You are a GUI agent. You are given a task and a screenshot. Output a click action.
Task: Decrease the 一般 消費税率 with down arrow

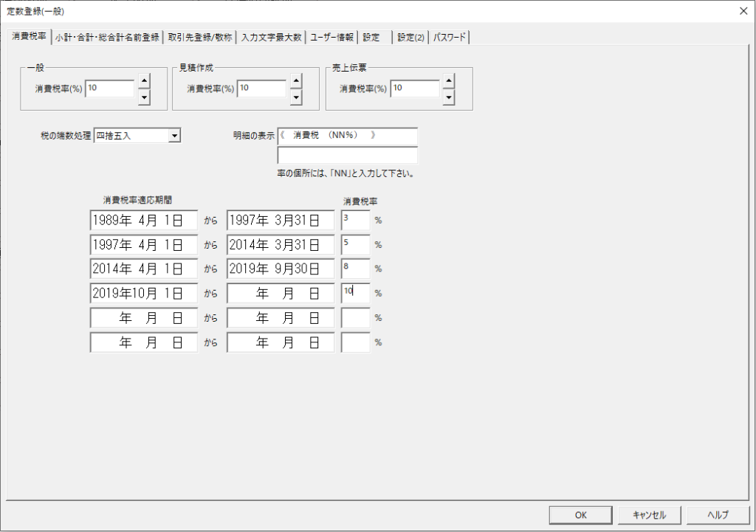pyautogui.click(x=144, y=97)
